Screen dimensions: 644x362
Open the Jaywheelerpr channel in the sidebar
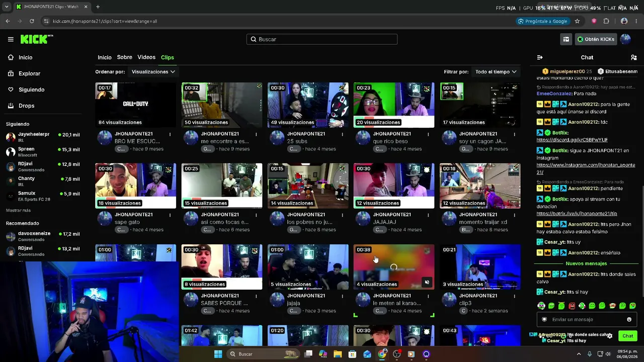[43, 137]
